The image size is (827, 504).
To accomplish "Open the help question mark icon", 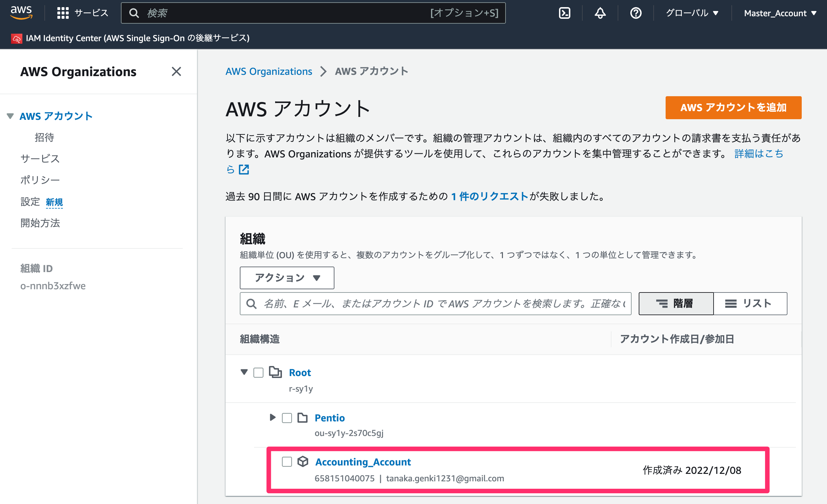I will (636, 13).
